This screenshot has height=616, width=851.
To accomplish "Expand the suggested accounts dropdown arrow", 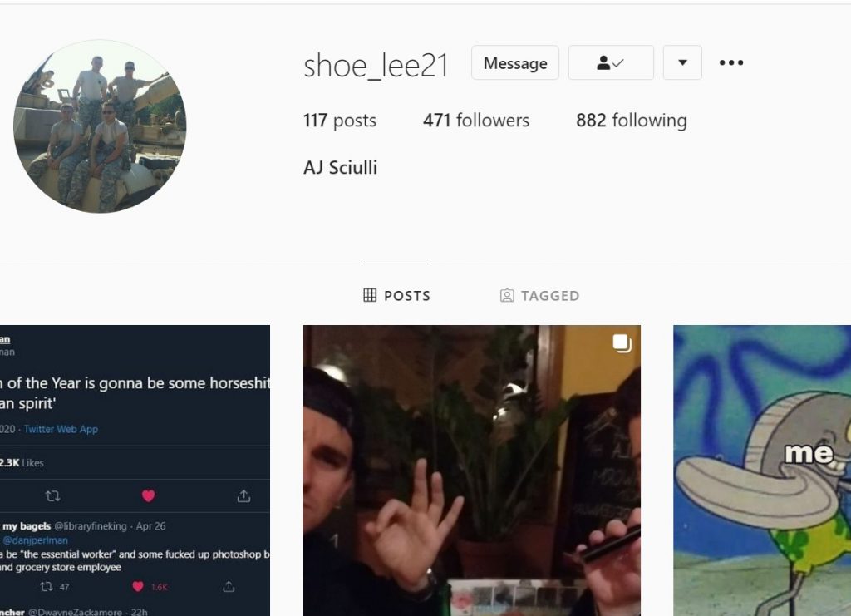I will point(682,62).
